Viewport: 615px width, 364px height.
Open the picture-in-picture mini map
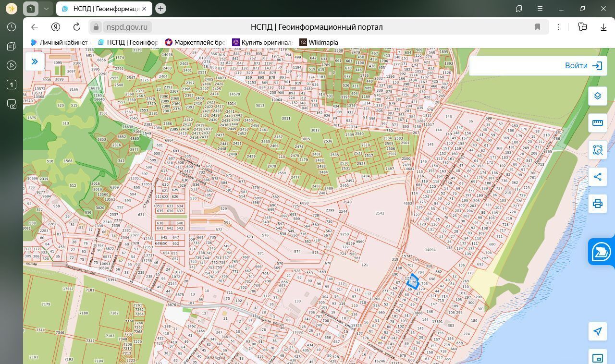pos(598,357)
